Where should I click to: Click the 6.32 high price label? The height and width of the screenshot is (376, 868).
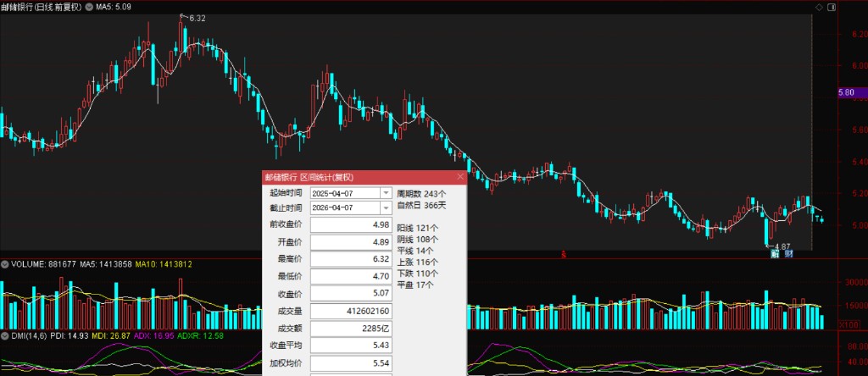click(197, 18)
